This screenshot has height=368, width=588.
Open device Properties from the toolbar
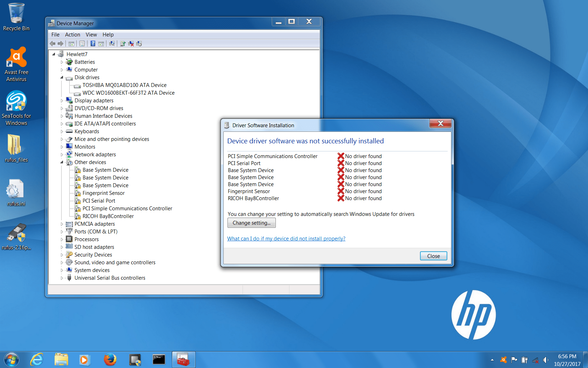[x=82, y=43]
